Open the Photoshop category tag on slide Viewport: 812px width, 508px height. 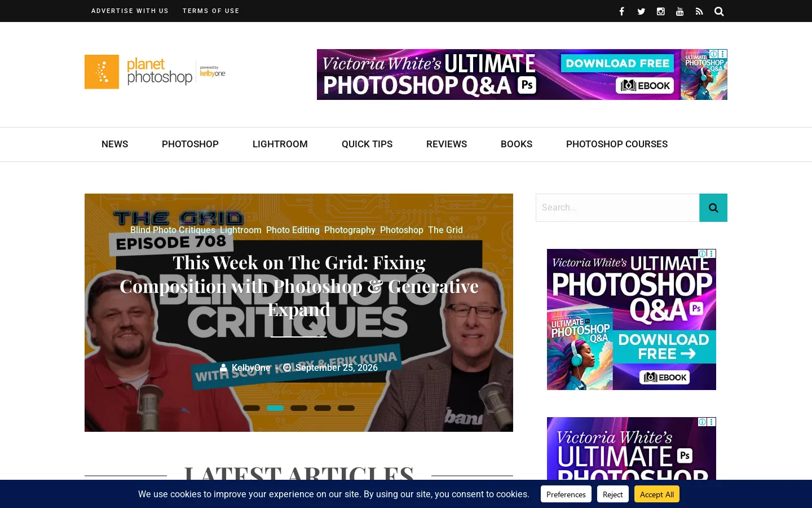pos(401,230)
